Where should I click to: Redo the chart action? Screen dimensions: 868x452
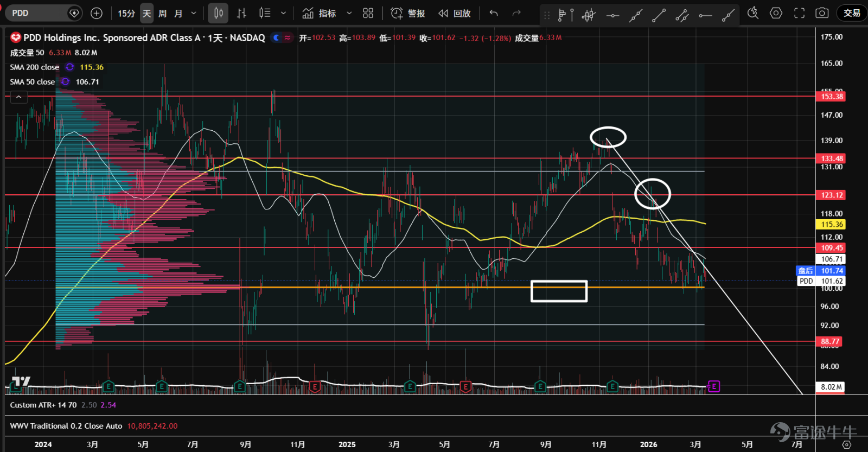pos(516,13)
